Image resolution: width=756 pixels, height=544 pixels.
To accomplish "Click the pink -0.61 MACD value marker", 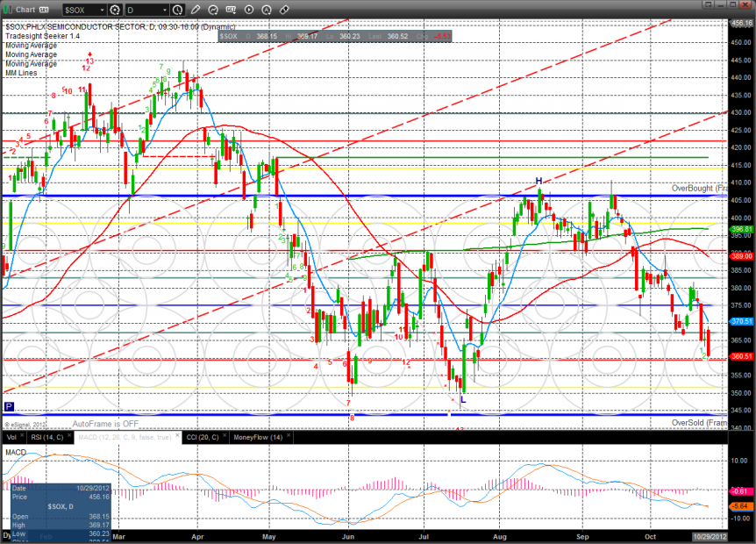I will (x=740, y=491).
